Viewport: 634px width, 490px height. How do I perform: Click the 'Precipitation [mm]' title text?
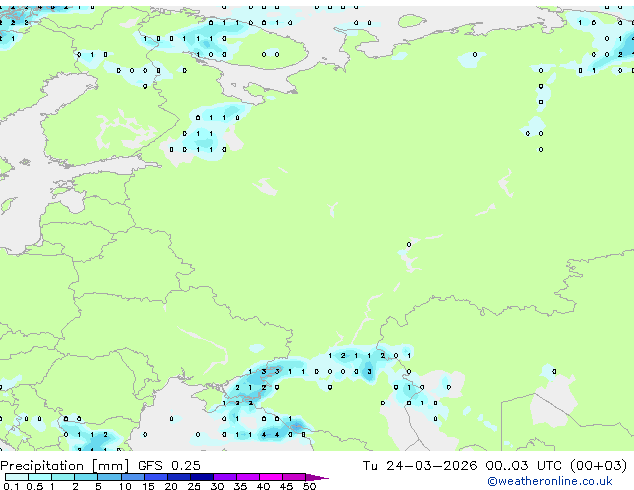(x=65, y=466)
